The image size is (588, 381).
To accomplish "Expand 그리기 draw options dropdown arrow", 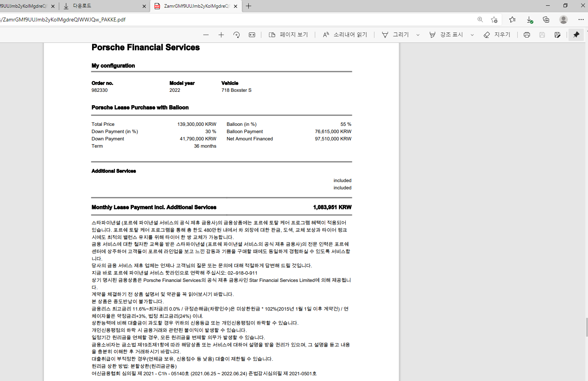I will (x=418, y=35).
